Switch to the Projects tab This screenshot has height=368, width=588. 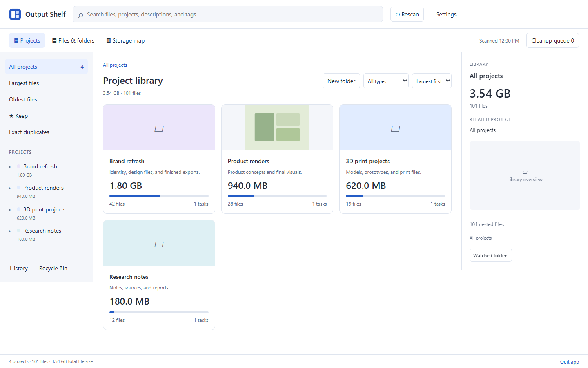pyautogui.click(x=27, y=40)
